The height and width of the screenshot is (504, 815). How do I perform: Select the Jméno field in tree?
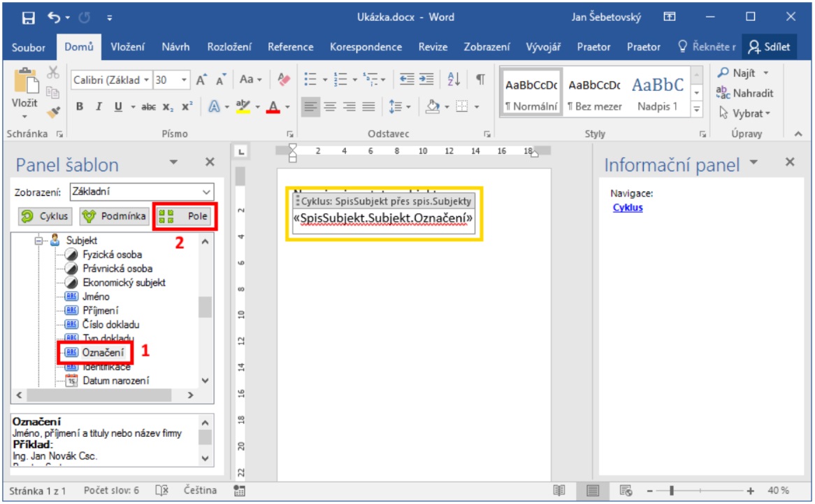point(96,296)
